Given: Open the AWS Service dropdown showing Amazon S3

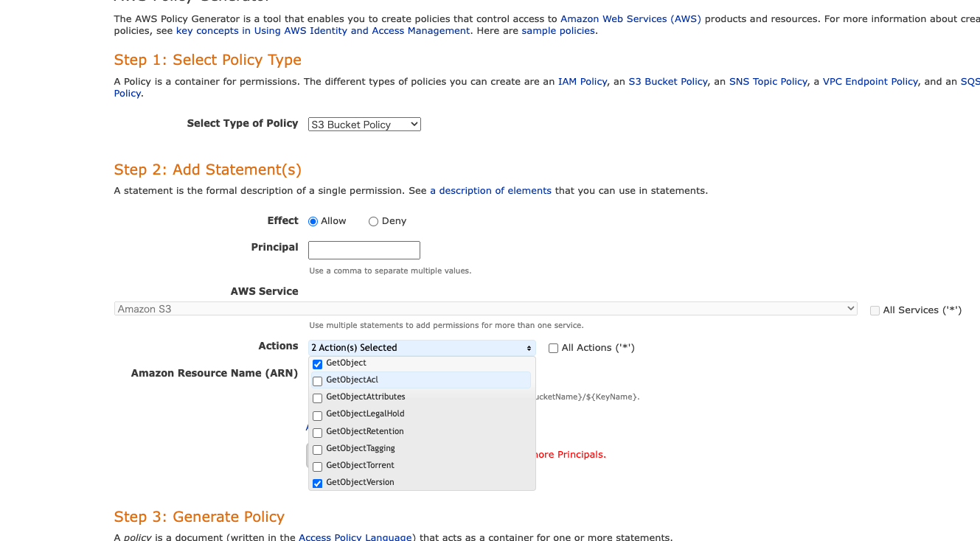Looking at the screenshot, I should point(486,309).
